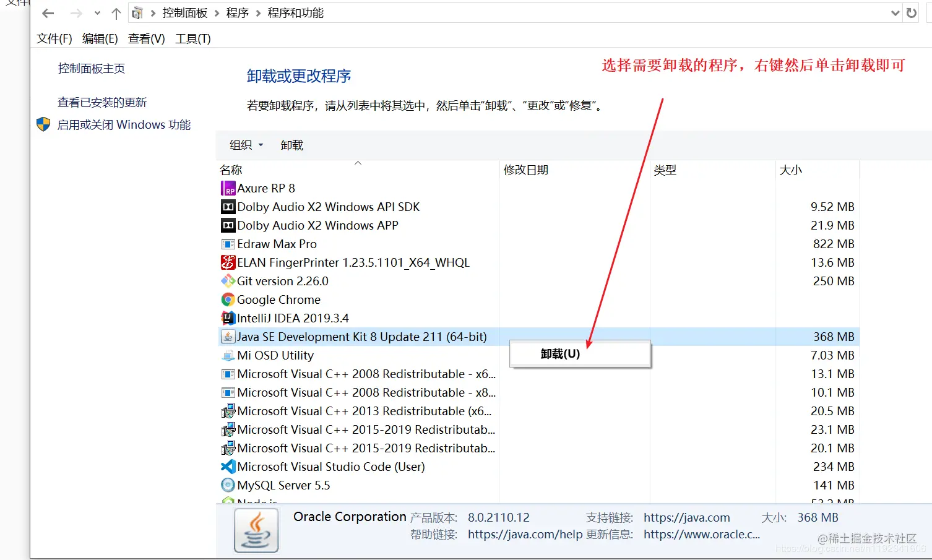Open the 工具(T) menu
This screenshot has width=932, height=560.
[193, 38]
